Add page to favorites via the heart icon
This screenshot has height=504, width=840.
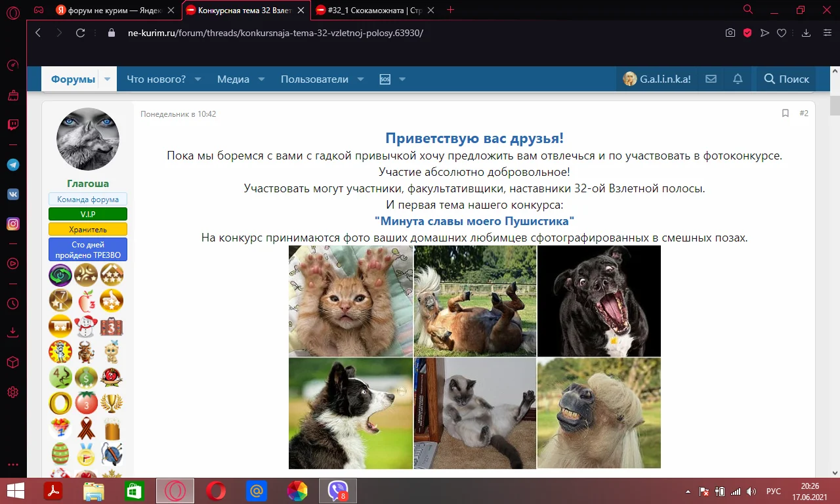click(x=783, y=32)
